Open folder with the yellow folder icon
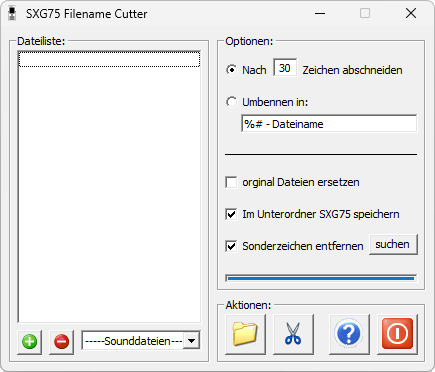Image resolution: width=435 pixels, height=372 pixels. [245, 334]
